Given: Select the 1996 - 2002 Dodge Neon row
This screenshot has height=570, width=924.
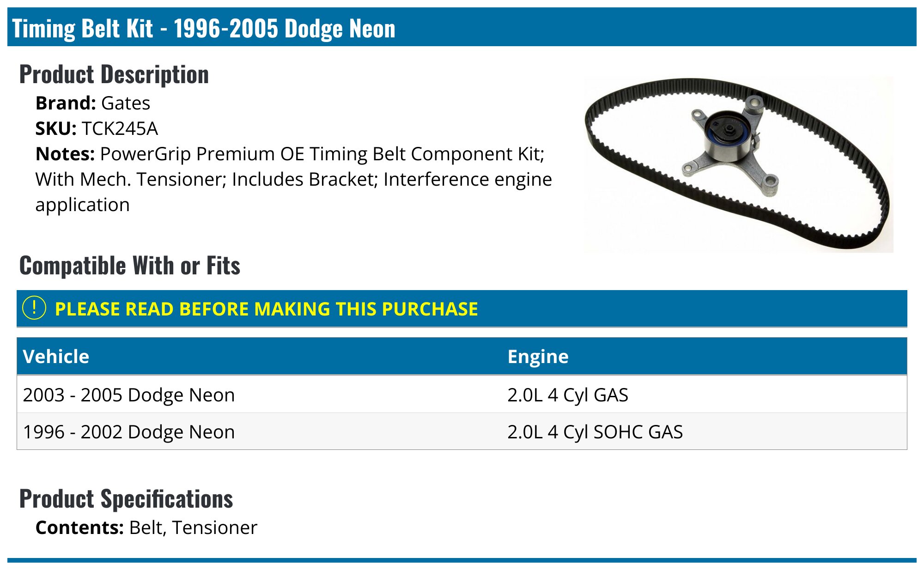Looking at the screenshot, I should (129, 432).
